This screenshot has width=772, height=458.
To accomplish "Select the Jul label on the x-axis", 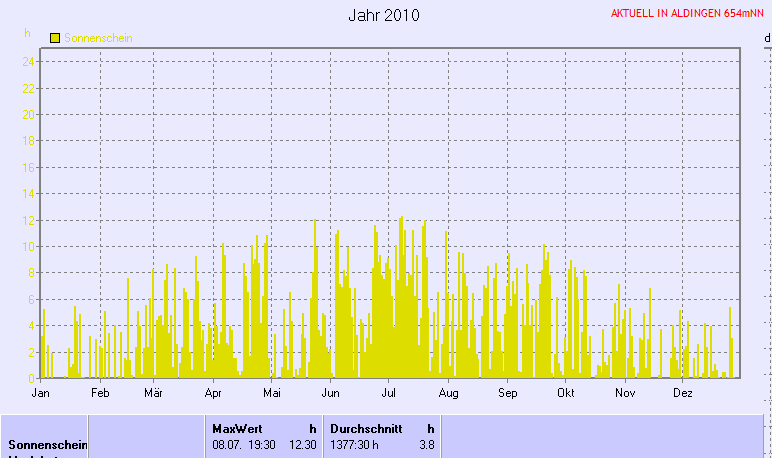I will [x=389, y=394].
